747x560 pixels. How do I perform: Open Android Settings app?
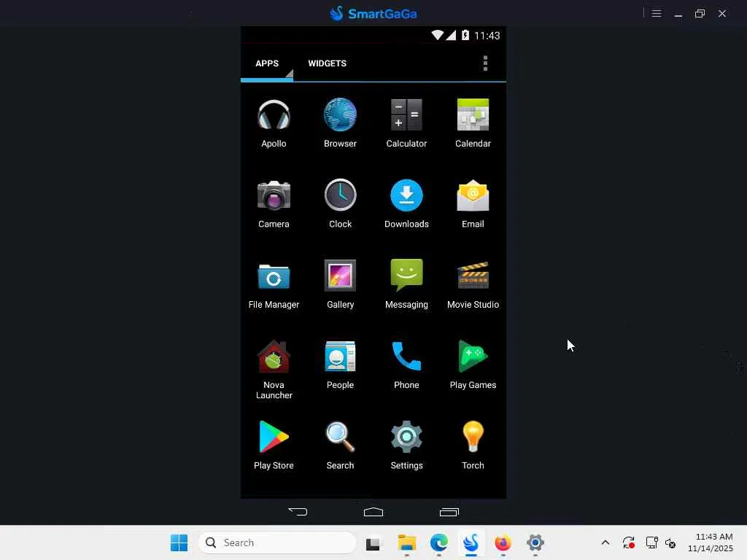(406, 446)
